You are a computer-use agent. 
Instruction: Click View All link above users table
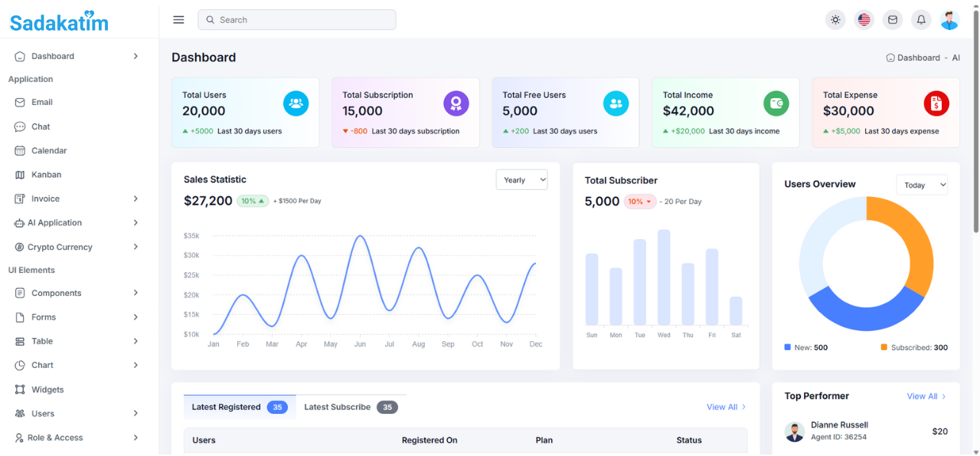(x=725, y=407)
